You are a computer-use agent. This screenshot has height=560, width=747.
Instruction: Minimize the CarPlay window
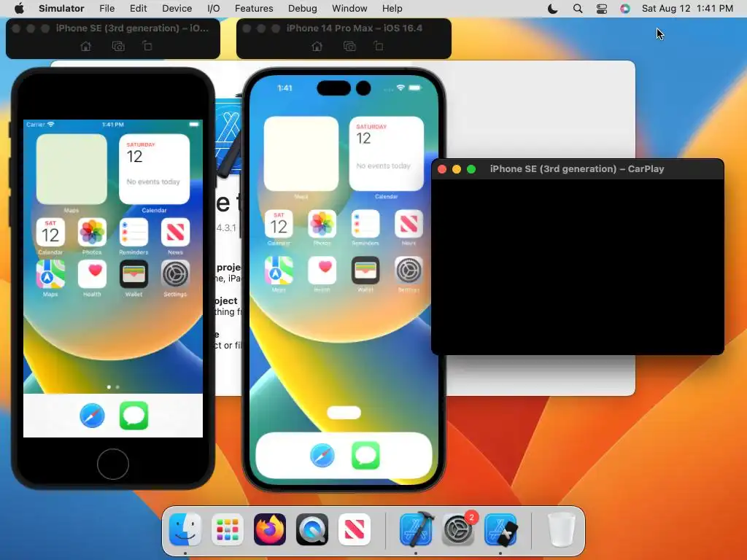click(x=457, y=169)
